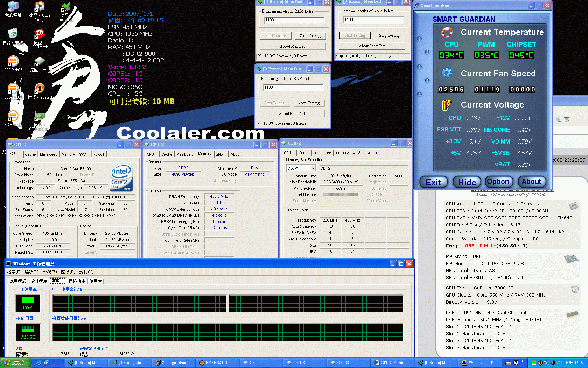Open the 檔案 File menu in Task Manager
The image size is (588, 368).
tap(14, 272)
